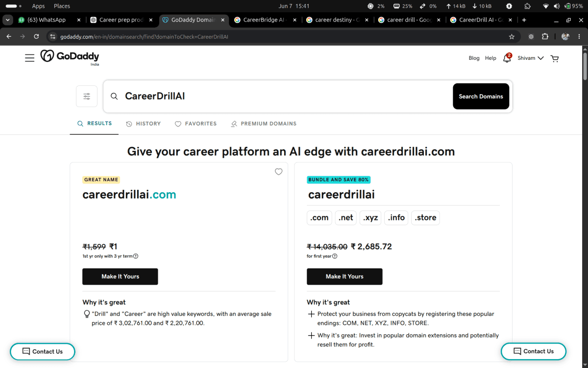The width and height of the screenshot is (588, 368).
Task: Click Make It Yours for the bundle
Action: click(344, 276)
